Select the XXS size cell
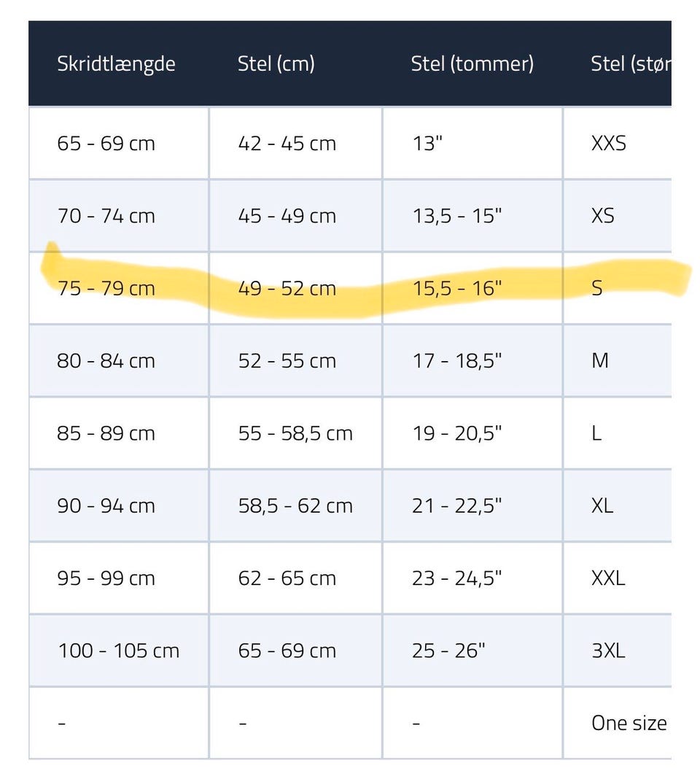 (x=609, y=143)
